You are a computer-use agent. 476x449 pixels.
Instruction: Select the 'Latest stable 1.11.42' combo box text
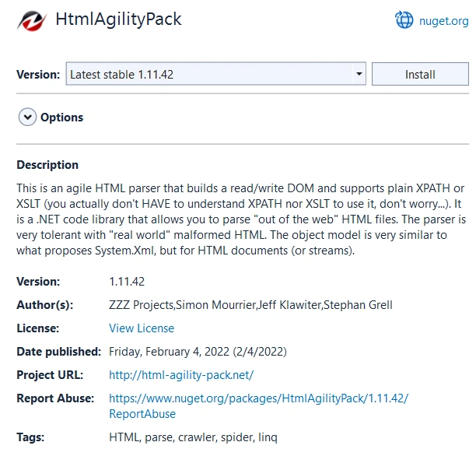(122, 75)
